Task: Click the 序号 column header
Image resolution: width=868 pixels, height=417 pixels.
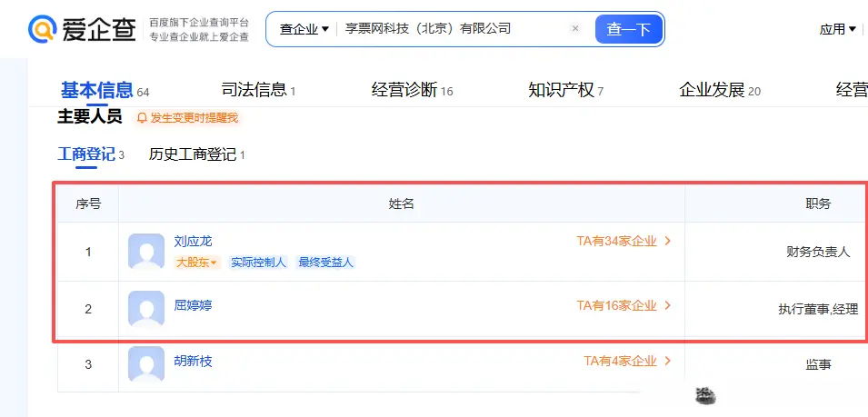Action: [88, 204]
